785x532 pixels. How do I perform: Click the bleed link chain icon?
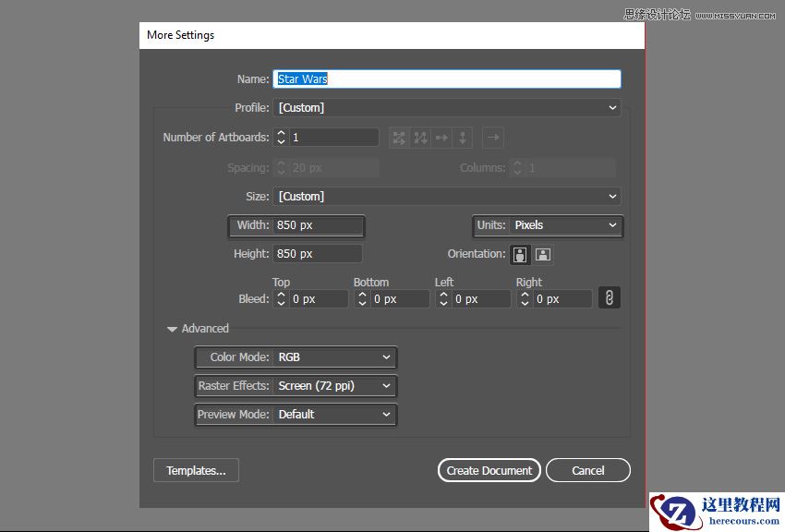(609, 298)
